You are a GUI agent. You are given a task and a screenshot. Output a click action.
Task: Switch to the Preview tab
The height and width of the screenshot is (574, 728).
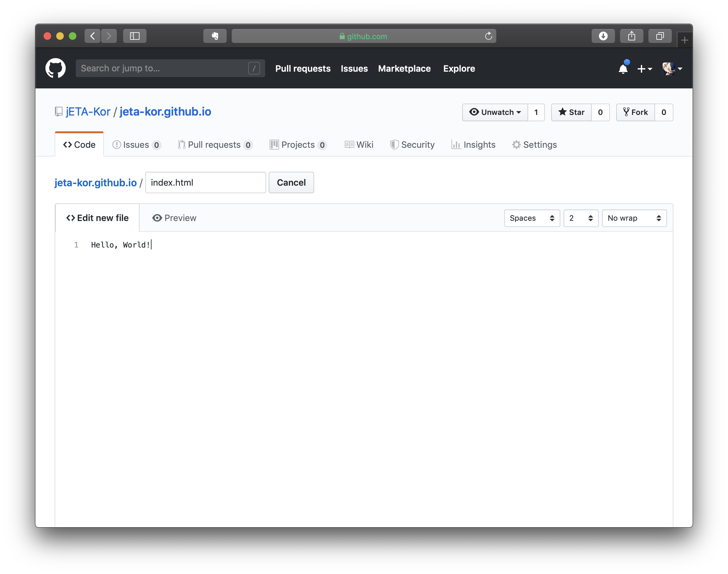click(x=174, y=218)
